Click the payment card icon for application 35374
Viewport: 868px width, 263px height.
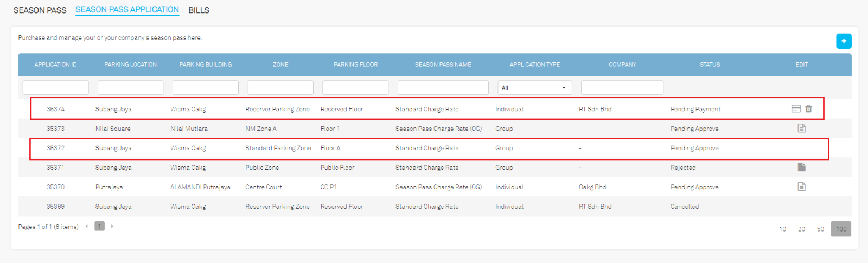point(796,109)
